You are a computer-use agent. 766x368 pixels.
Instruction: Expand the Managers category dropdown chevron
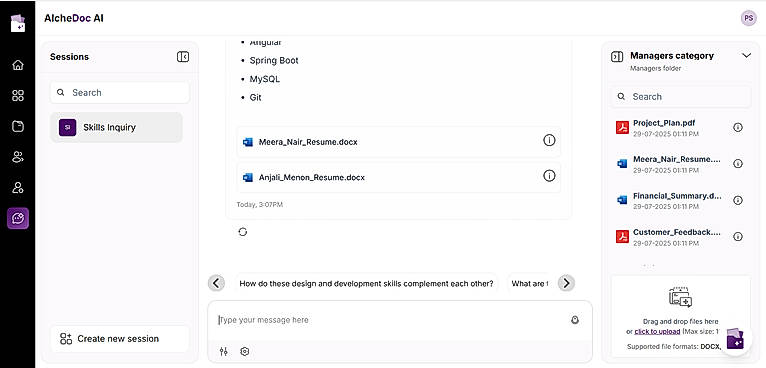pos(746,56)
